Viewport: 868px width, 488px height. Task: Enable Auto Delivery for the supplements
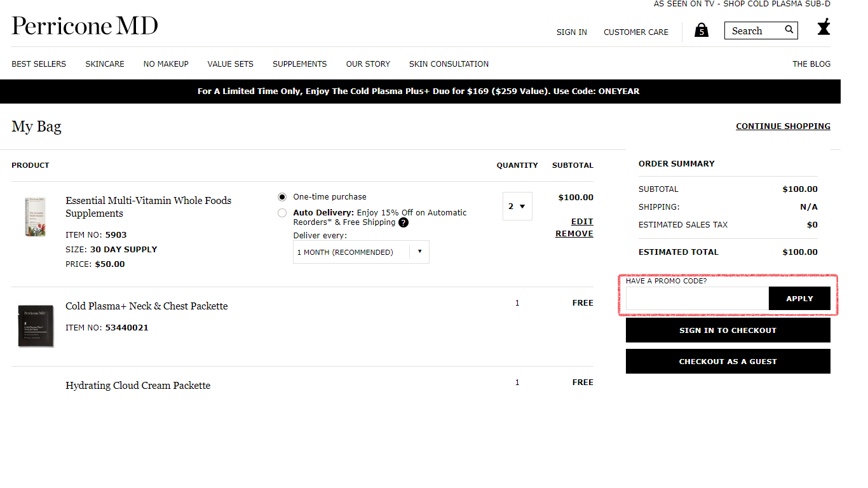tap(281, 213)
